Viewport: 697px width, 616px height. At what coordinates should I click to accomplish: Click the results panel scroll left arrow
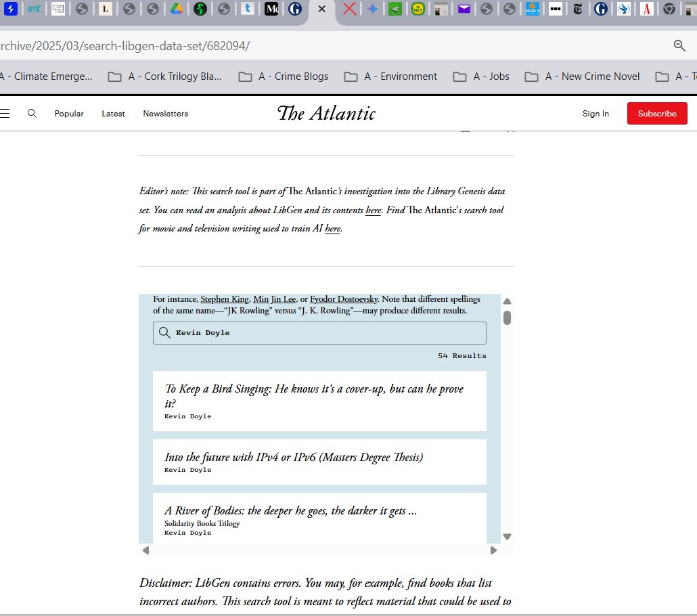(145, 550)
